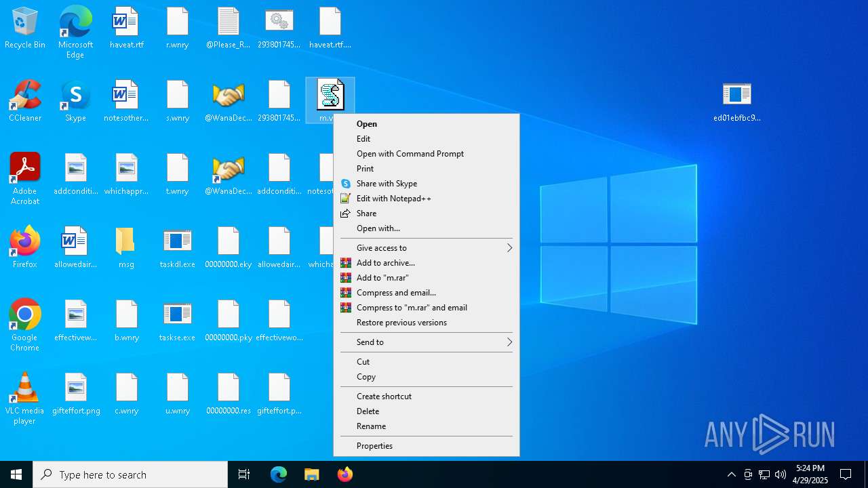The height and width of the screenshot is (488, 868).
Task: Choose Delete in the context menu
Action: tap(427, 411)
